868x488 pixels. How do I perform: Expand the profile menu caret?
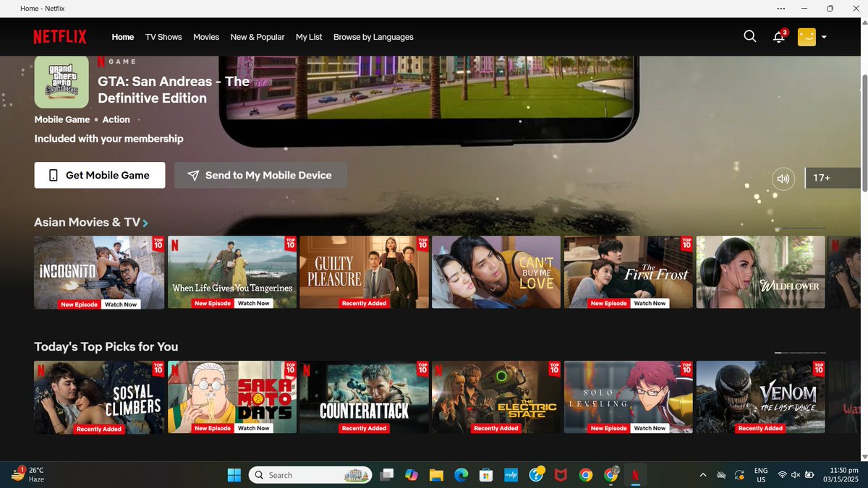point(824,37)
